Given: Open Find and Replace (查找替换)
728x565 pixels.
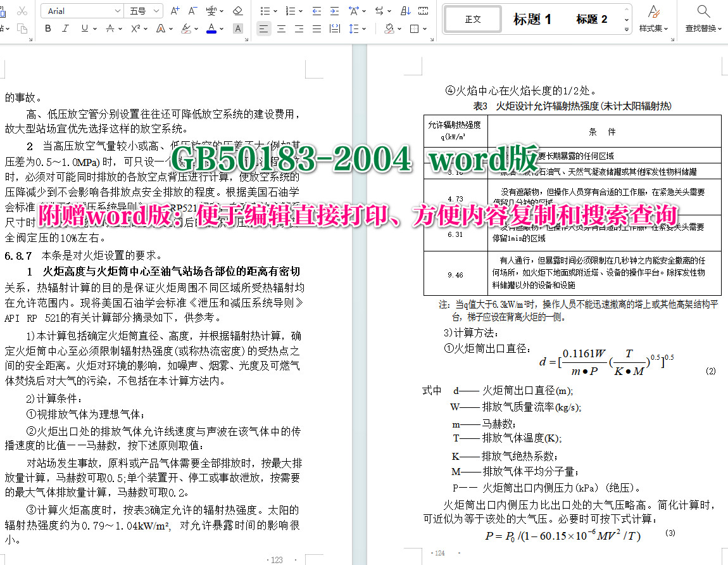Looking at the screenshot, I should click(703, 19).
